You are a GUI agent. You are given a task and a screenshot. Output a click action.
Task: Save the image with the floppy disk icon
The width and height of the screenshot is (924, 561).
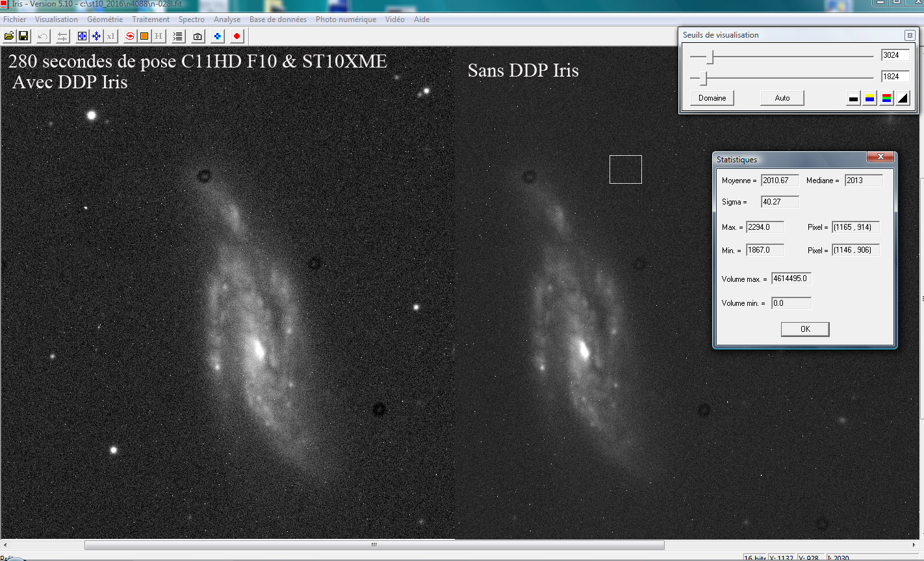pyautogui.click(x=23, y=36)
